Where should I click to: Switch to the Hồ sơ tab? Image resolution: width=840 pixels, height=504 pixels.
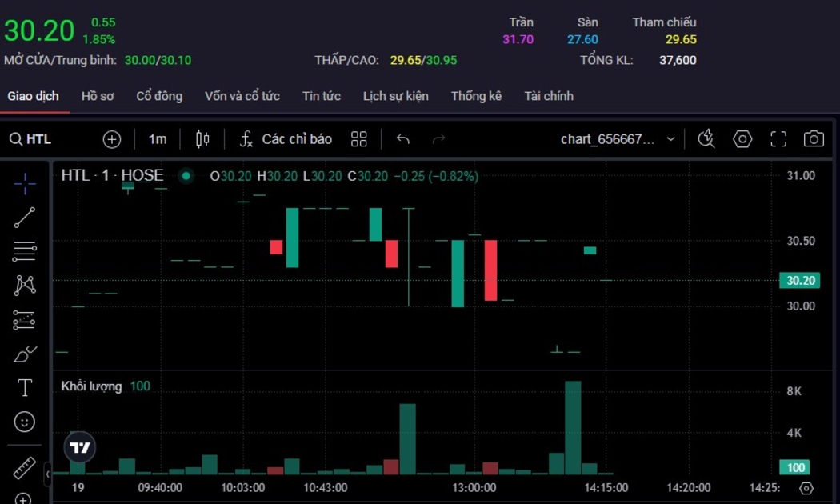pos(98,96)
